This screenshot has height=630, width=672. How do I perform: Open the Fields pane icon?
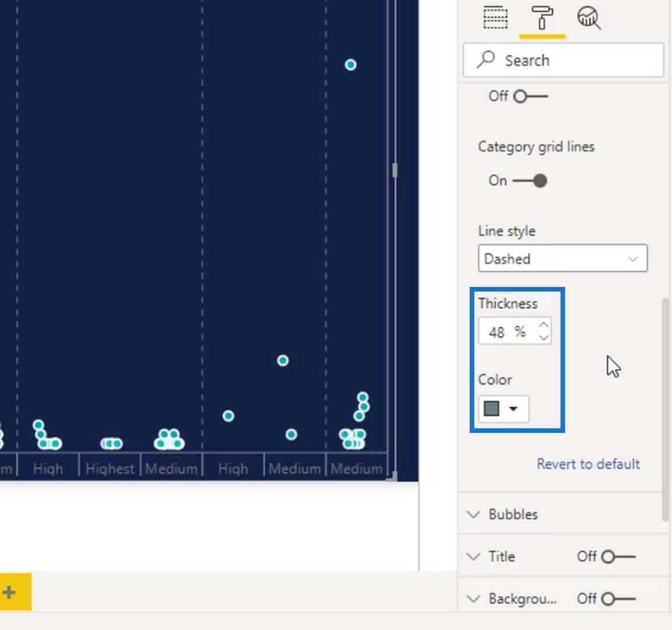(495, 17)
